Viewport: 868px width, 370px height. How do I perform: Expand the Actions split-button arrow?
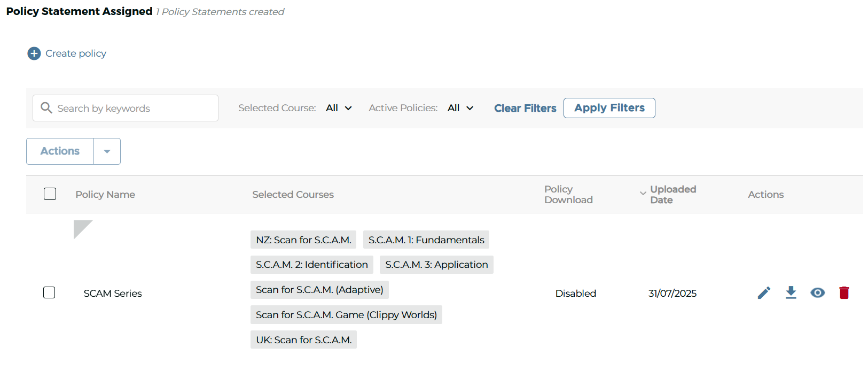pos(107,151)
